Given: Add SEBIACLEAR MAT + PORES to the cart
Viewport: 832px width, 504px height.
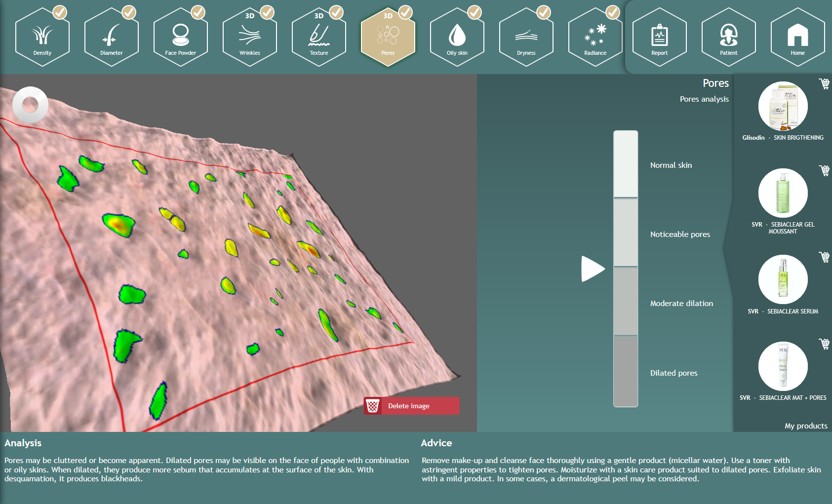Looking at the screenshot, I should (x=824, y=344).
